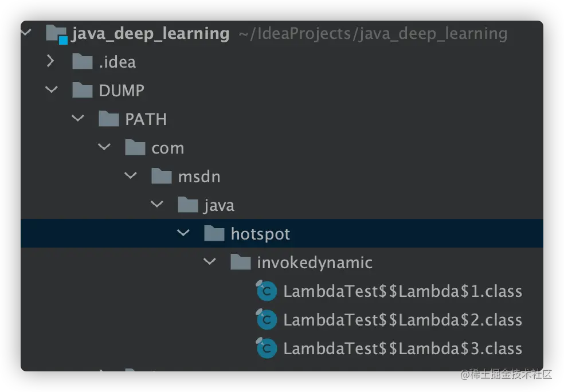
Task: Click the ~/IdeaProjects/java_deep_learning path label
Action: click(x=373, y=33)
